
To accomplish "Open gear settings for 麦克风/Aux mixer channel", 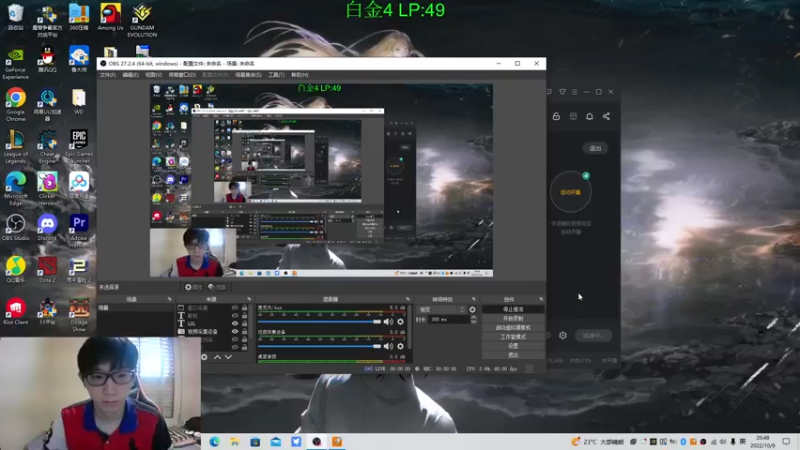I will coord(401,321).
